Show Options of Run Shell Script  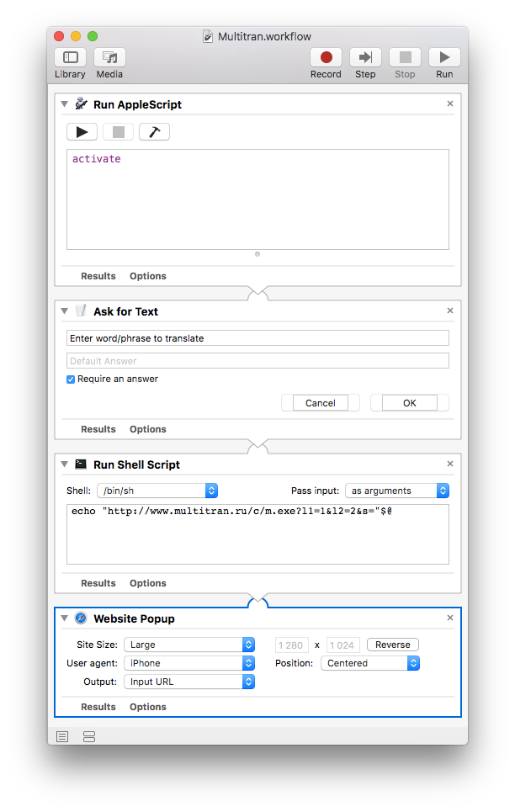(x=147, y=583)
